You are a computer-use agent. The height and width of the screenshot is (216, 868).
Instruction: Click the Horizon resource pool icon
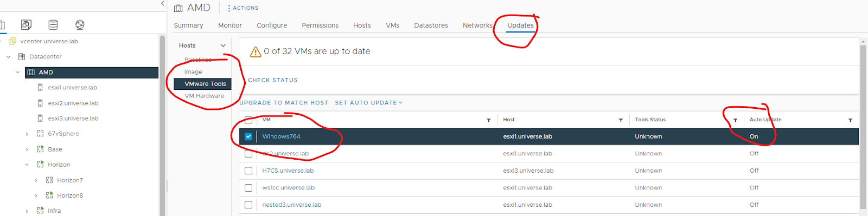click(x=40, y=164)
